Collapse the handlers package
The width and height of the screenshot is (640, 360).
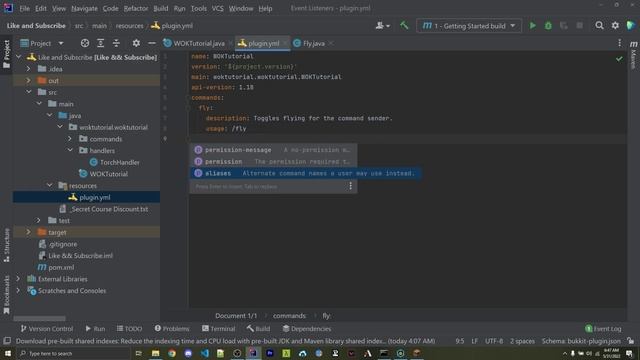click(70, 151)
